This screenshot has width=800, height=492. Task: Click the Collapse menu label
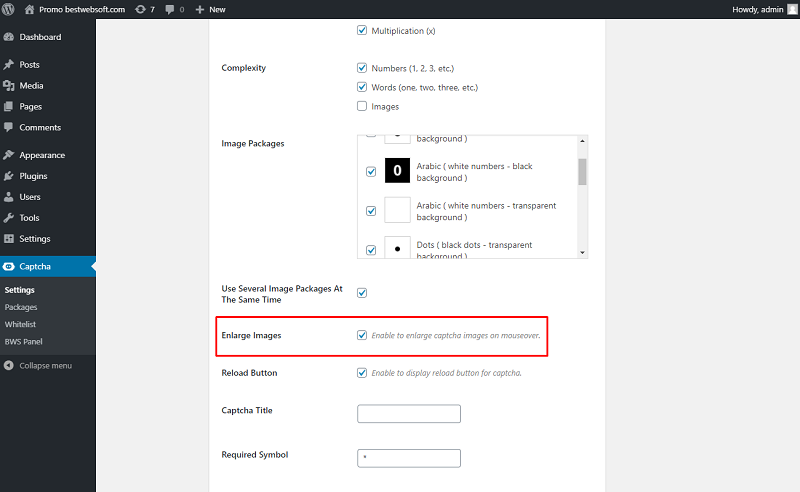tap(45, 365)
